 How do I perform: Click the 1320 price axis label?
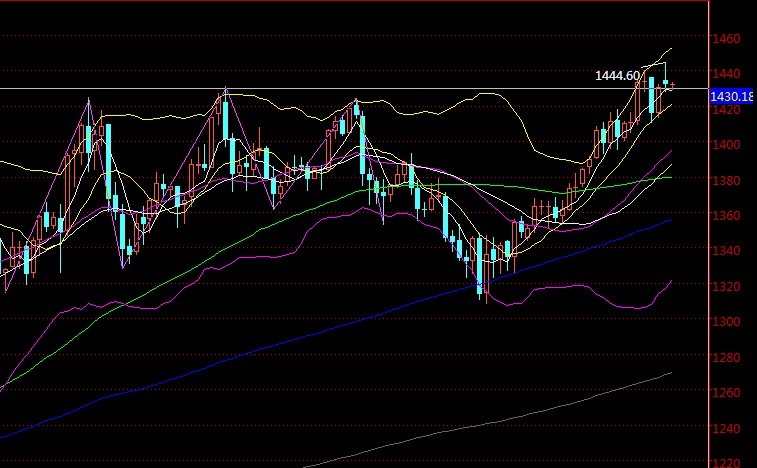[726, 286]
